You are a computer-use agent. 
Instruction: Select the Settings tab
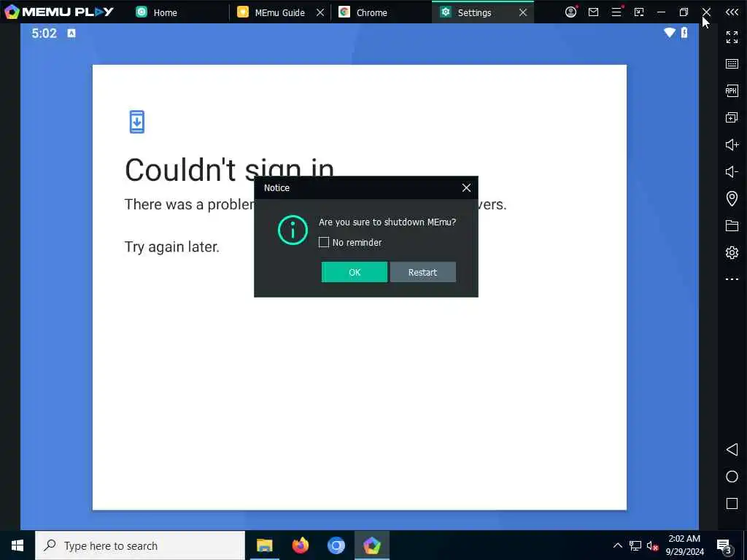474,12
